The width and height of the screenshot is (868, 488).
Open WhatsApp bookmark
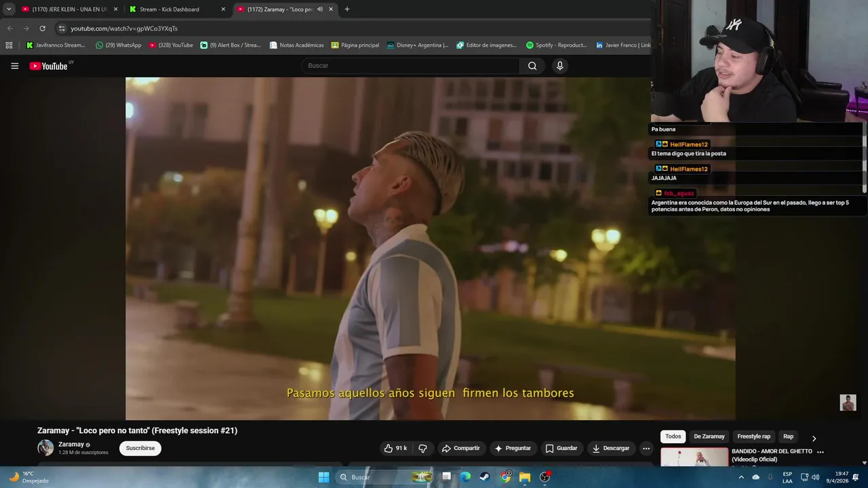[119, 45]
